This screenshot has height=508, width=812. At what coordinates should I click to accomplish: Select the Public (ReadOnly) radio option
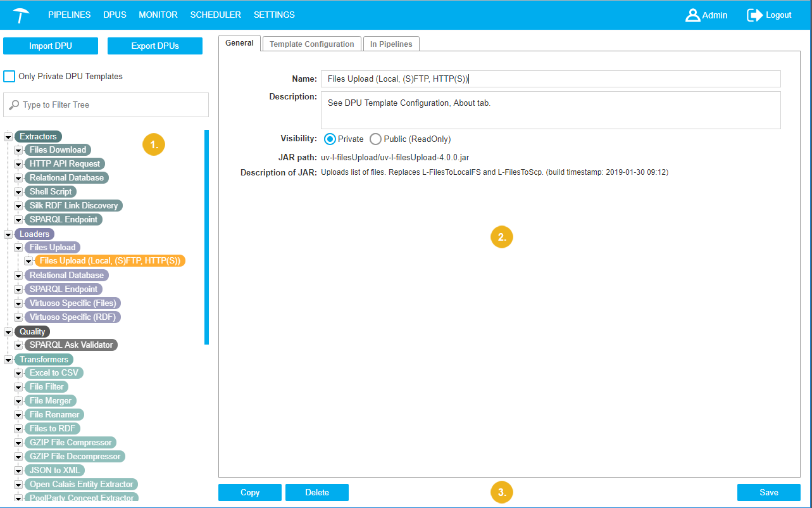pos(375,139)
